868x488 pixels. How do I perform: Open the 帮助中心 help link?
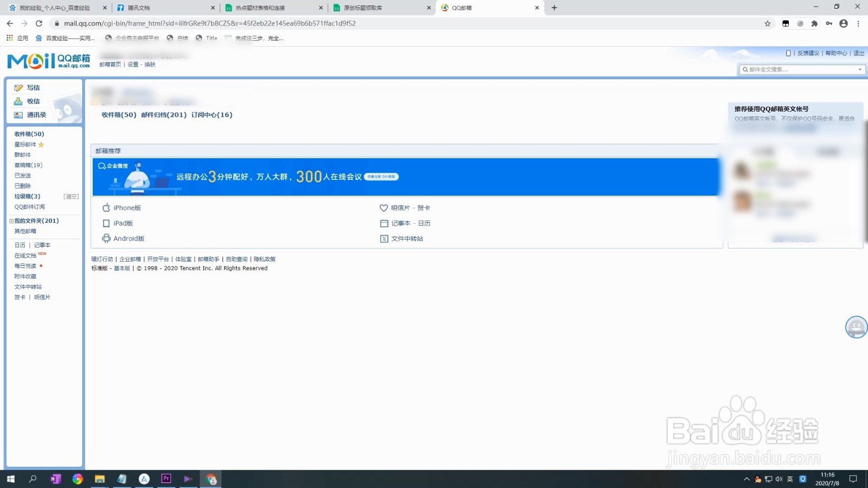[x=836, y=53]
